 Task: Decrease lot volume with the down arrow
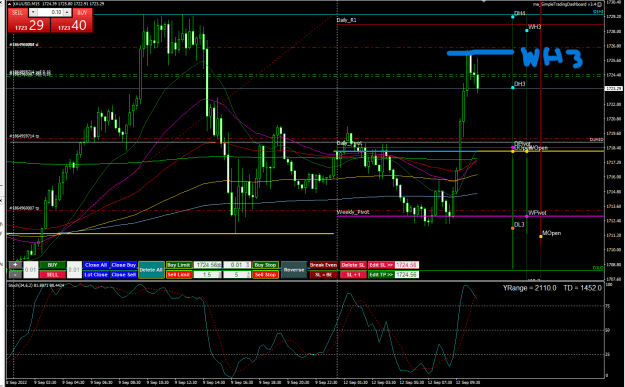(x=33, y=12)
